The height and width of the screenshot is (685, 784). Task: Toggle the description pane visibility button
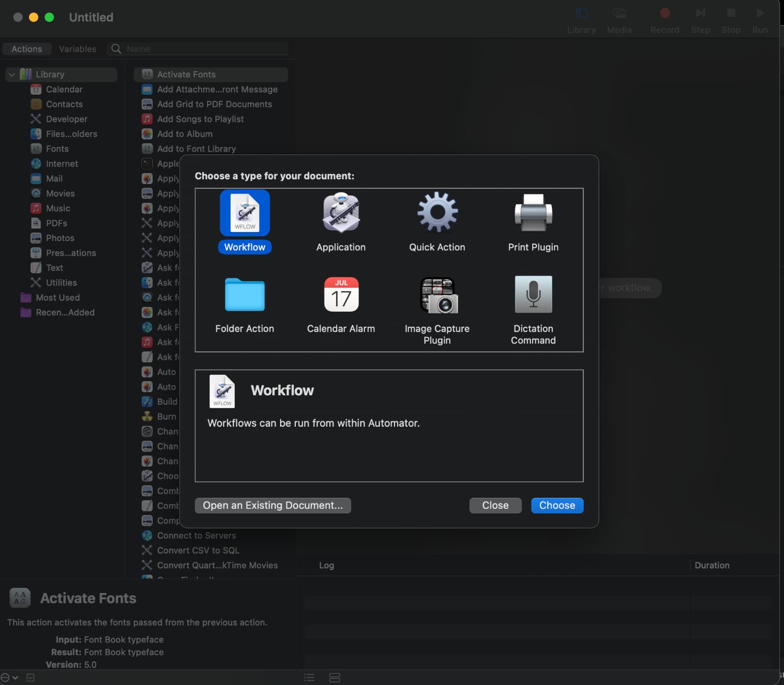[31, 678]
